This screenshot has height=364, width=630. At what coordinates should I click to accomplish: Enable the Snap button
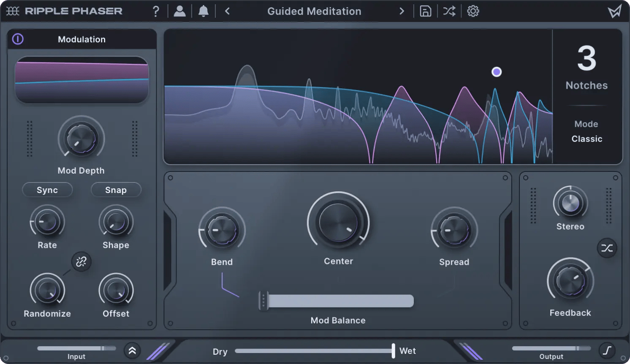point(116,190)
